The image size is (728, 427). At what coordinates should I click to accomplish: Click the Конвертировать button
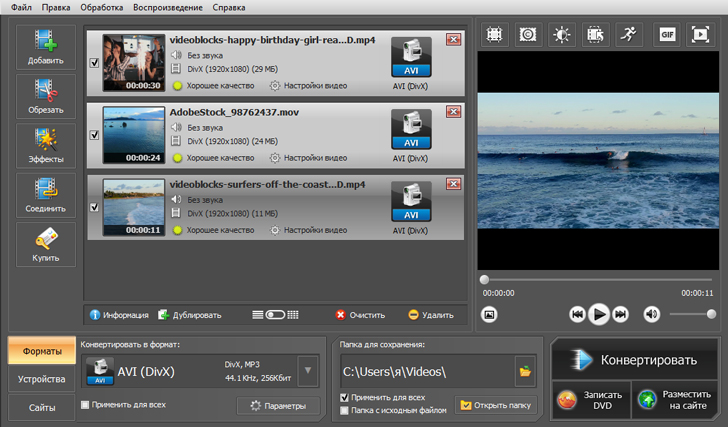tap(635, 360)
